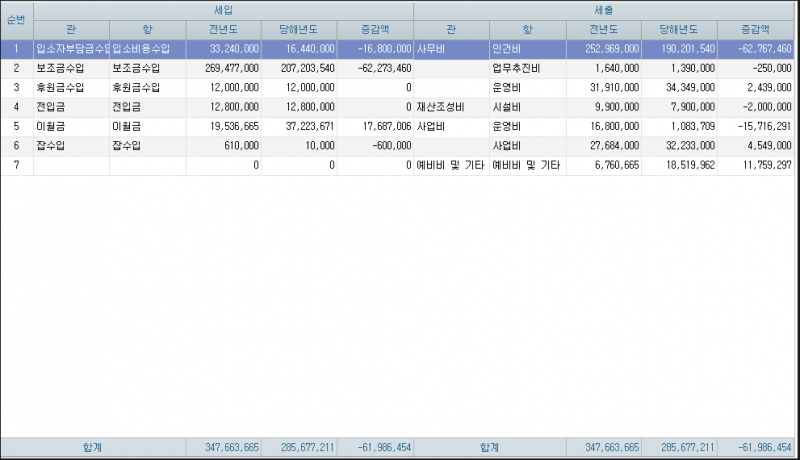Screen dimensions: 800x460
Task: Click the 16,440,000 value
Action: [x=310, y=49]
